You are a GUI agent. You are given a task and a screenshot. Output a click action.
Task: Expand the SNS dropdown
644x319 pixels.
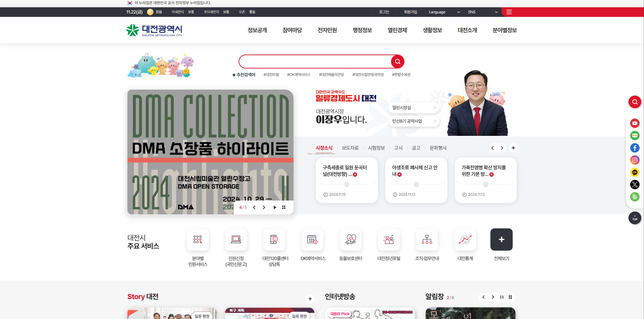pos(483,12)
